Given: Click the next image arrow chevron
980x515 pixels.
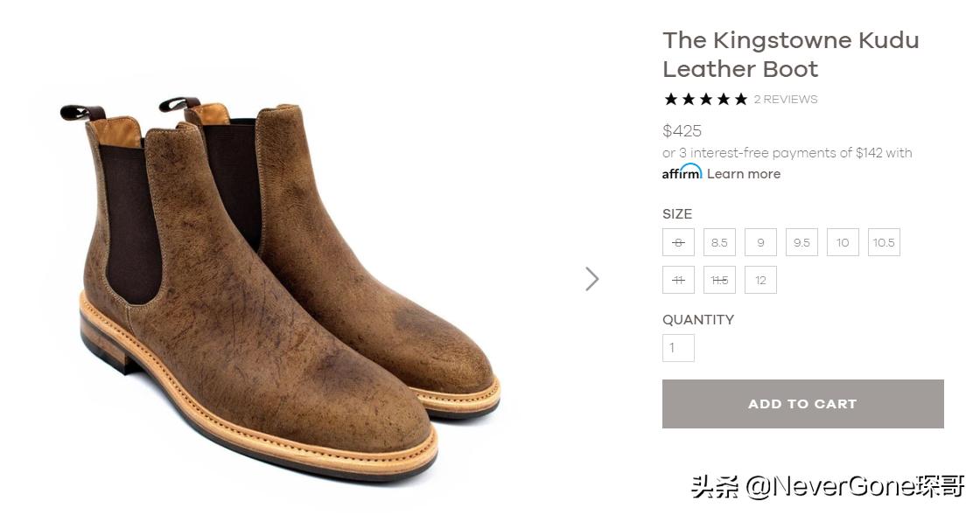Looking at the screenshot, I should click(592, 279).
